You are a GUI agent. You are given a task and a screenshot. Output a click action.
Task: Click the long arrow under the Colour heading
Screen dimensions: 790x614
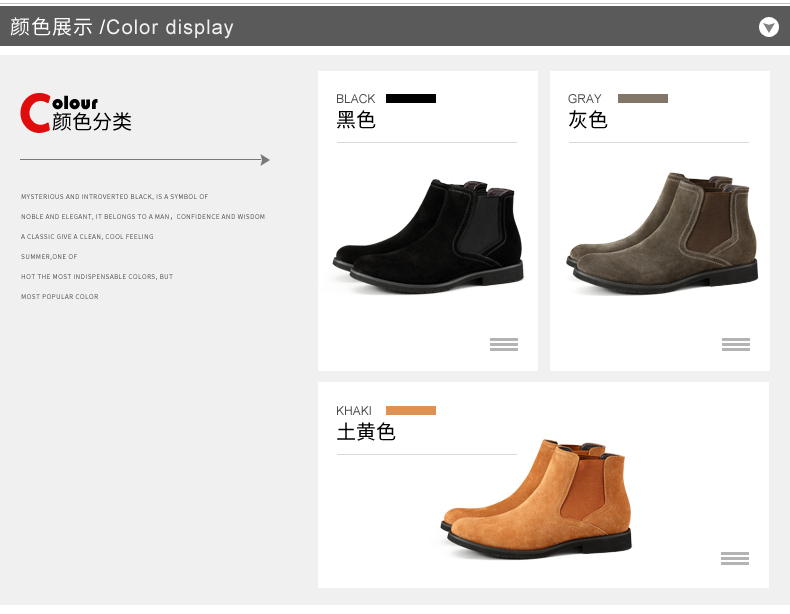click(145, 160)
